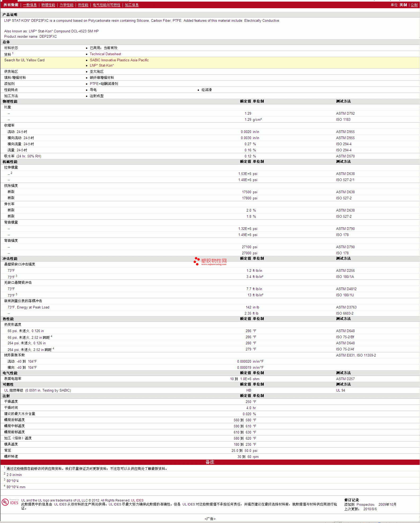
Task: Click the ASTM D4812 test method
Action: (346, 289)
